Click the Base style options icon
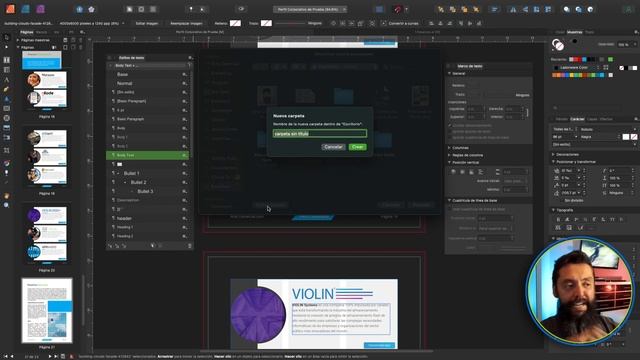 pos(184,74)
